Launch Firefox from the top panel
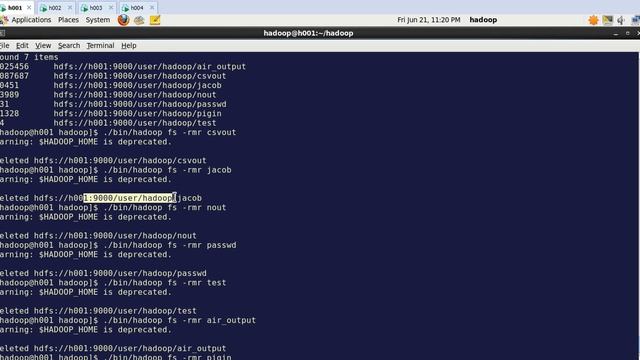Image resolution: width=640 pixels, height=360 pixels. click(x=123, y=20)
